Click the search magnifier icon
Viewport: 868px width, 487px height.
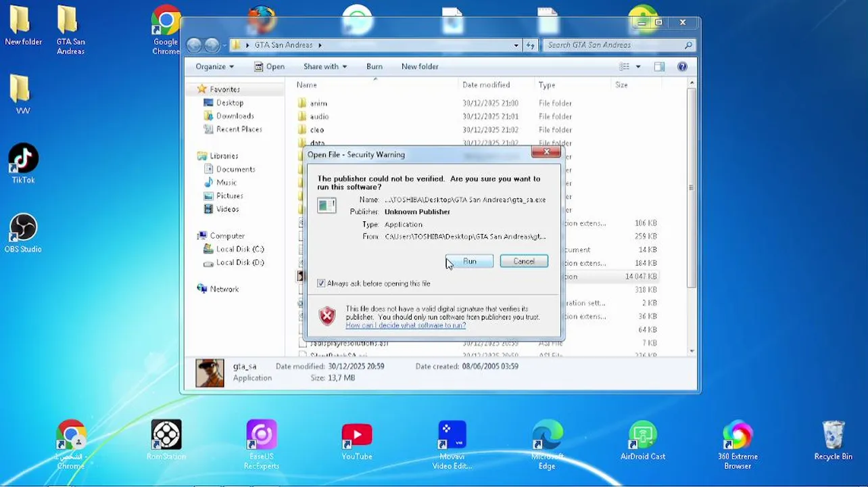pyautogui.click(x=688, y=45)
